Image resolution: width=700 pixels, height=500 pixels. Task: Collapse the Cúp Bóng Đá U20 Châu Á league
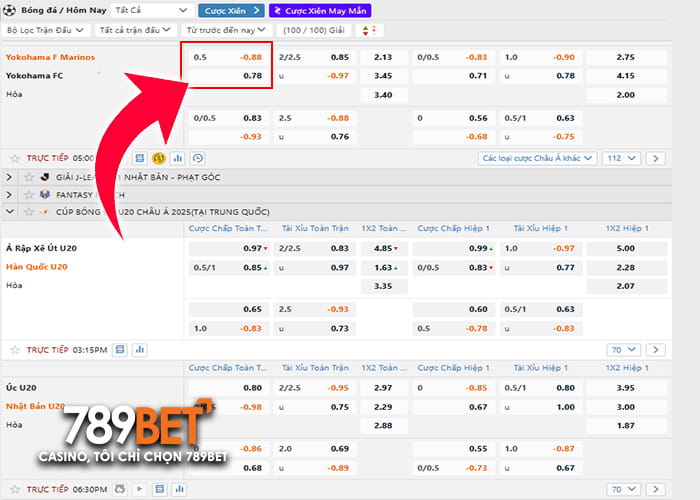point(9,212)
